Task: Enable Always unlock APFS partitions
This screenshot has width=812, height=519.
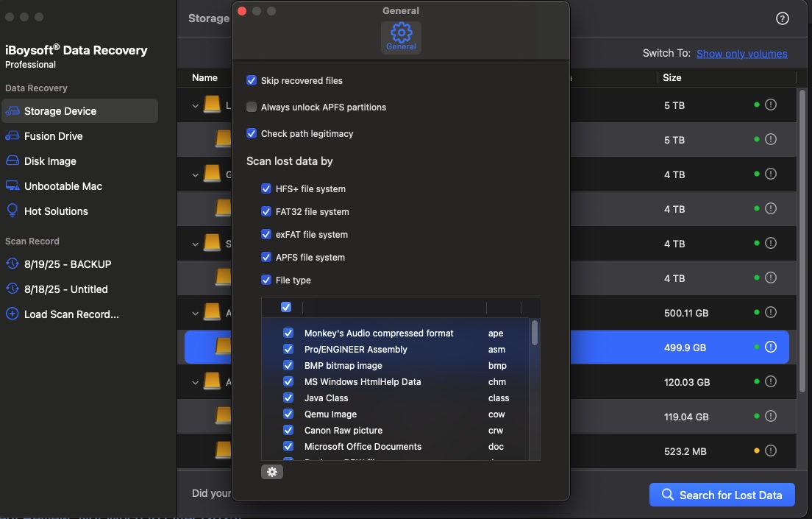Action: coord(252,107)
